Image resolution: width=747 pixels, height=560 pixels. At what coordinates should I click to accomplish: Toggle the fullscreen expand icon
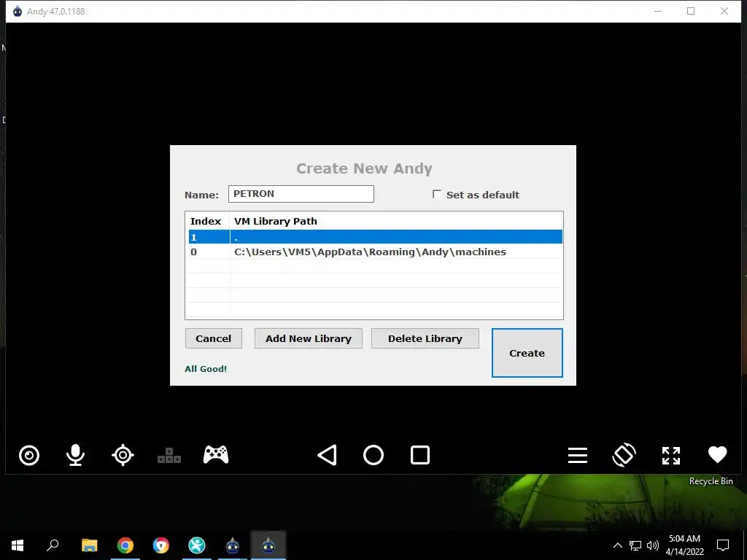(x=671, y=455)
